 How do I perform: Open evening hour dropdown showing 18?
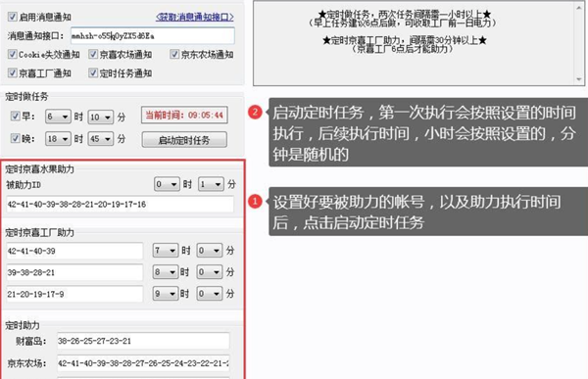pos(58,139)
